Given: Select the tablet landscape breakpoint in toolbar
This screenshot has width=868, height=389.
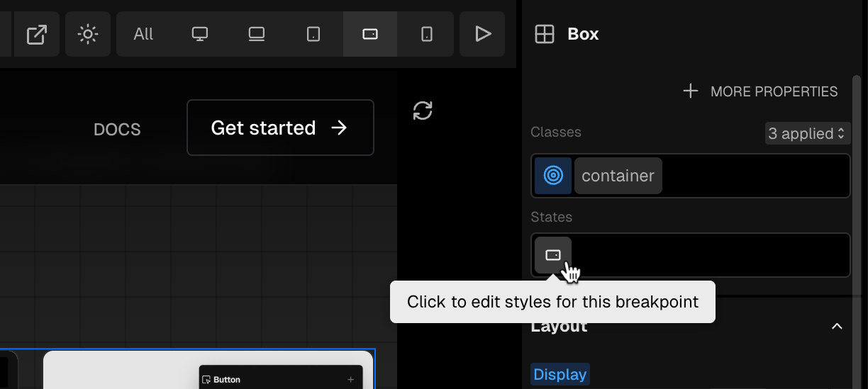Looking at the screenshot, I should pyautogui.click(x=370, y=34).
